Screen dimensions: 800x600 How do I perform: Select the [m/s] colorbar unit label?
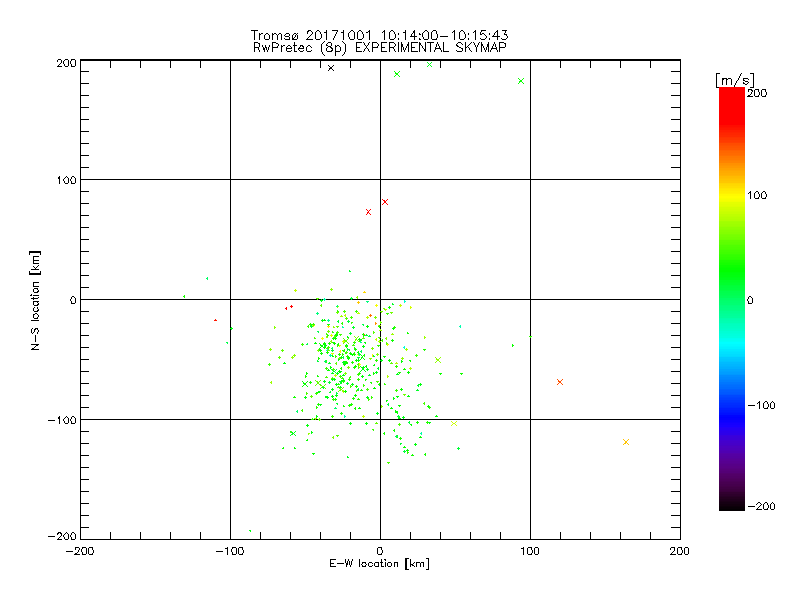734,79
